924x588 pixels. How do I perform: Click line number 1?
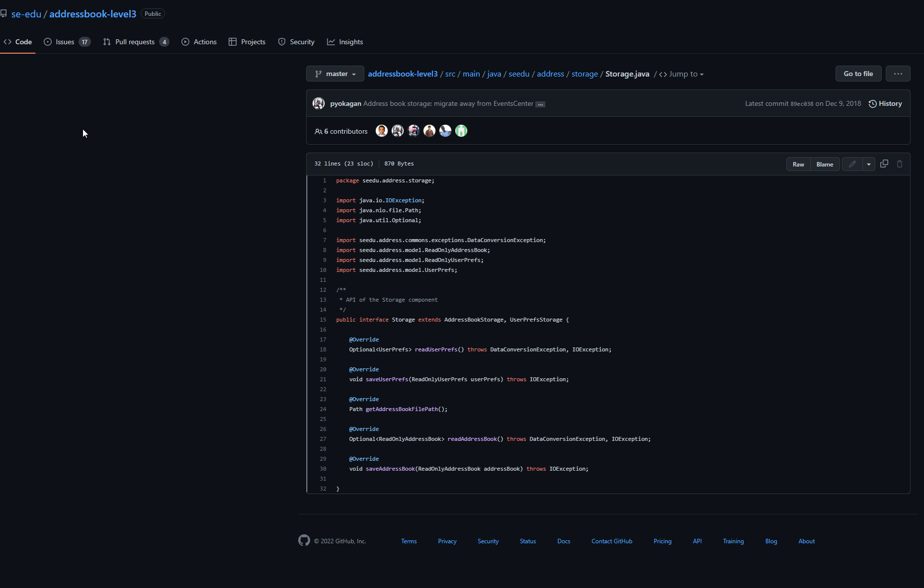pos(325,180)
